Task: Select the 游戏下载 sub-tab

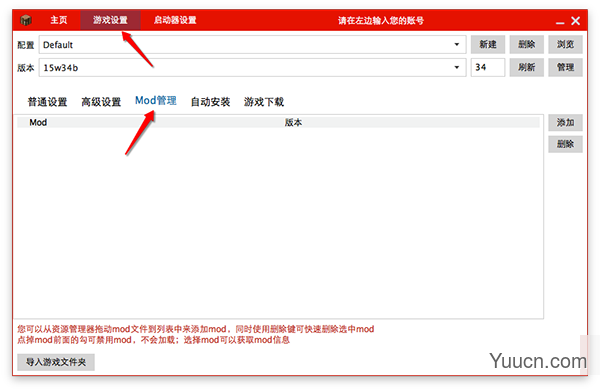Action: click(x=264, y=102)
